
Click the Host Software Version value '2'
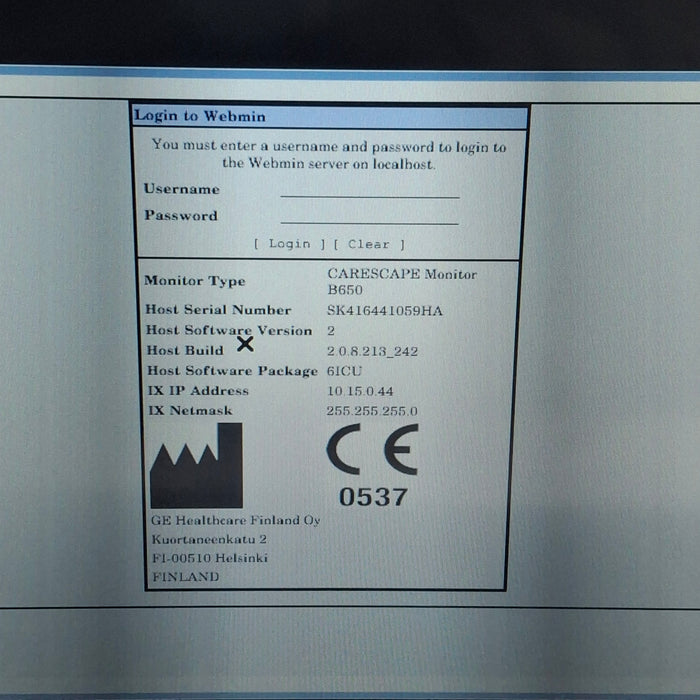pyautogui.click(x=331, y=330)
